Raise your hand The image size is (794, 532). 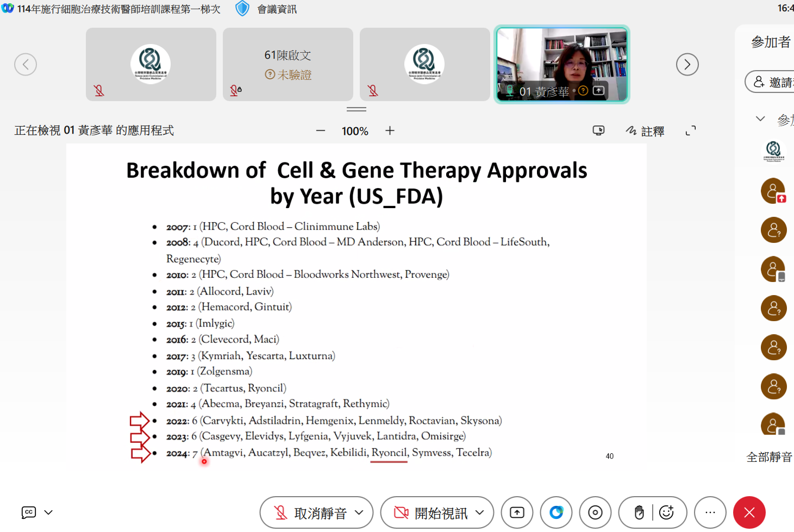coord(639,512)
